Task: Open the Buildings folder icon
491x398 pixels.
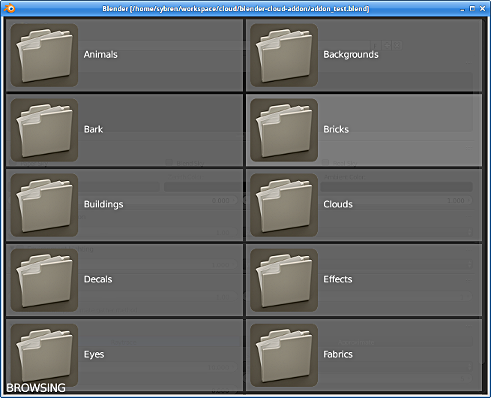Action: tap(44, 205)
